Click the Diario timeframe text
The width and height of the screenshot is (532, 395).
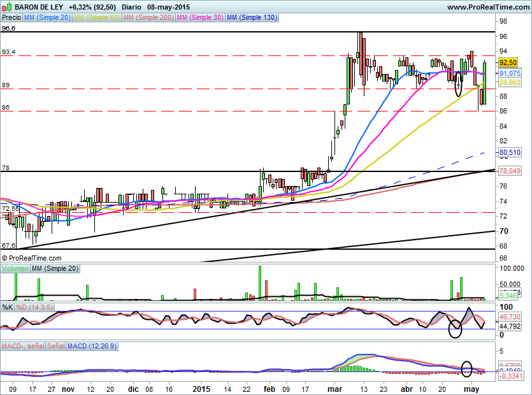pos(131,7)
